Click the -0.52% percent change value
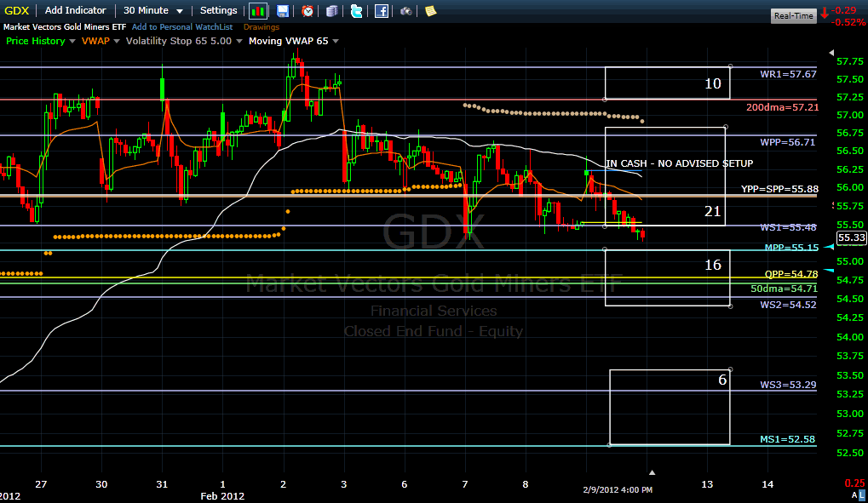 point(848,22)
